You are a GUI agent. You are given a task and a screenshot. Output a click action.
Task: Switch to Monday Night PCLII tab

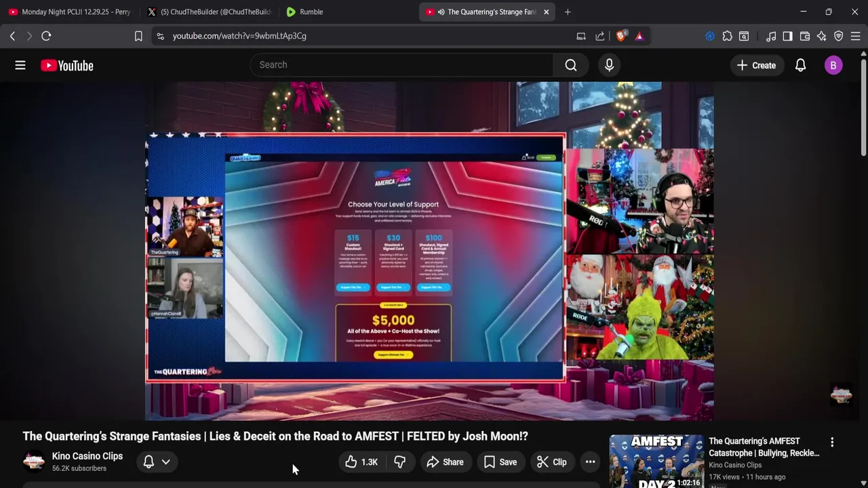(68, 12)
